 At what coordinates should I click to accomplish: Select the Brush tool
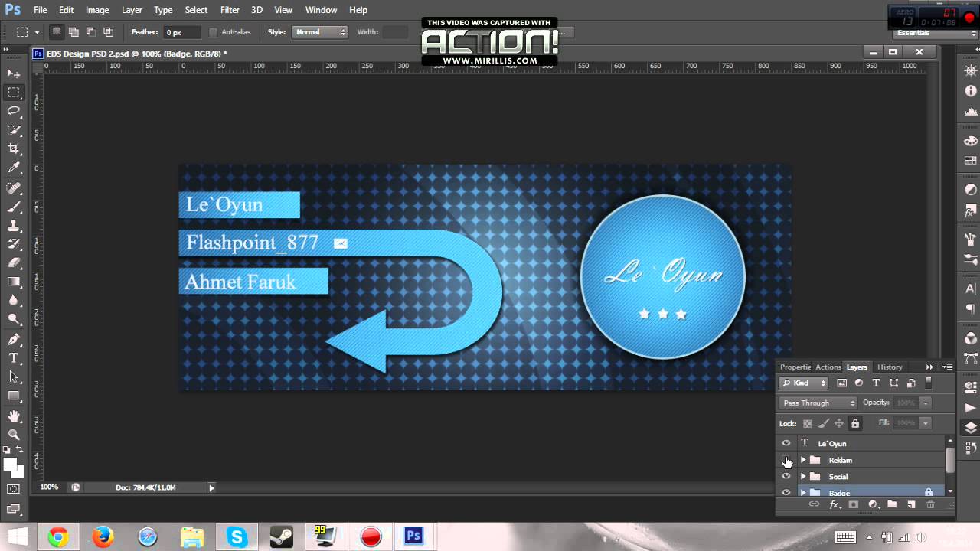click(x=14, y=207)
